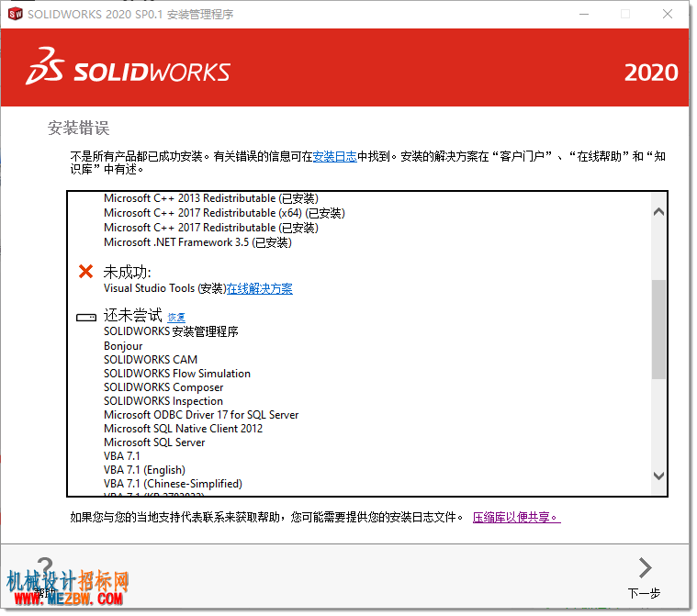
Task: Click the 压缩库以便共享 link
Action: (x=516, y=518)
